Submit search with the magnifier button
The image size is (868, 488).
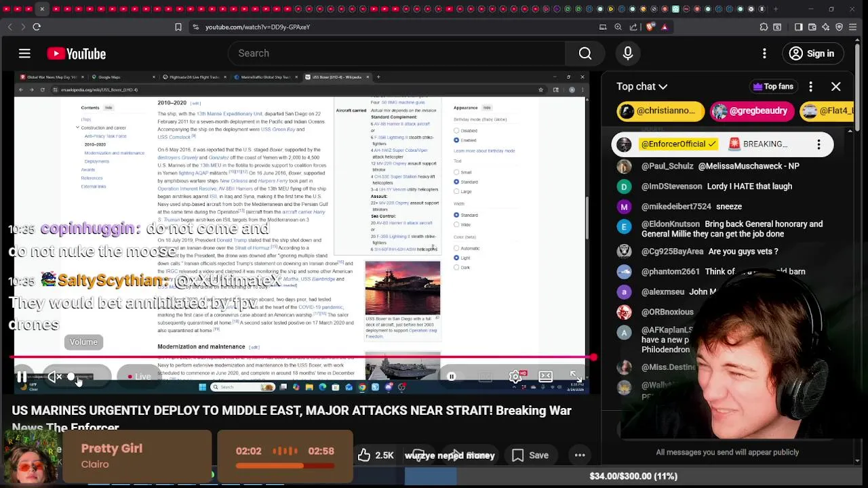(585, 54)
